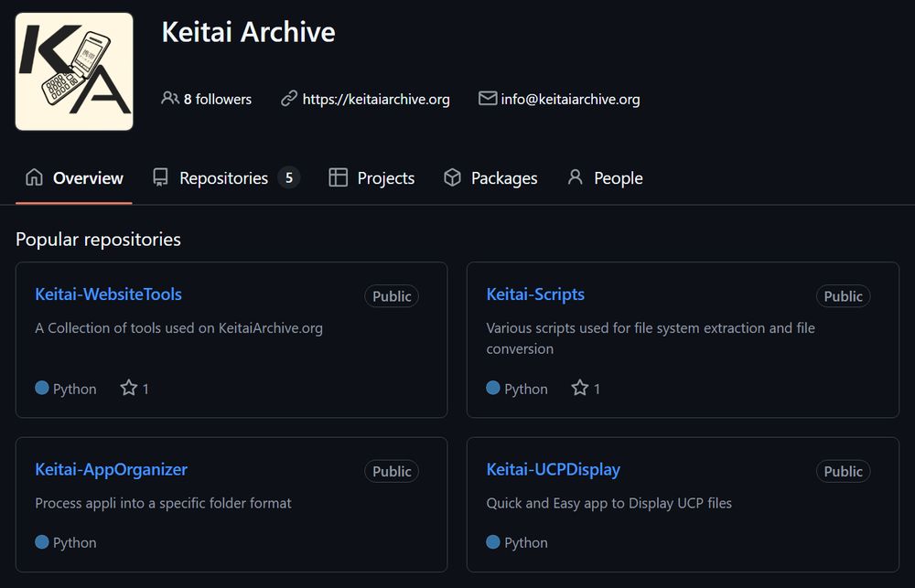Open the https://keitaiarchive.org link
This screenshot has height=588, width=915.
tap(376, 99)
